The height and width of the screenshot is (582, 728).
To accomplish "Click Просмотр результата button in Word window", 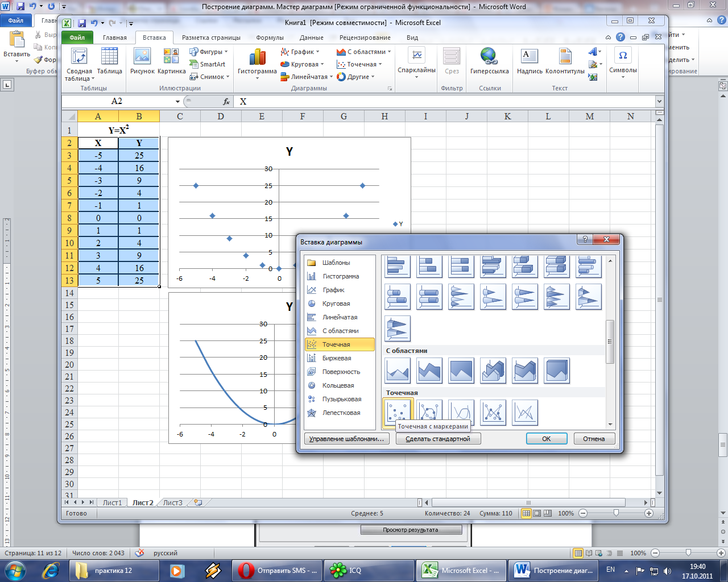I will coord(411,530).
